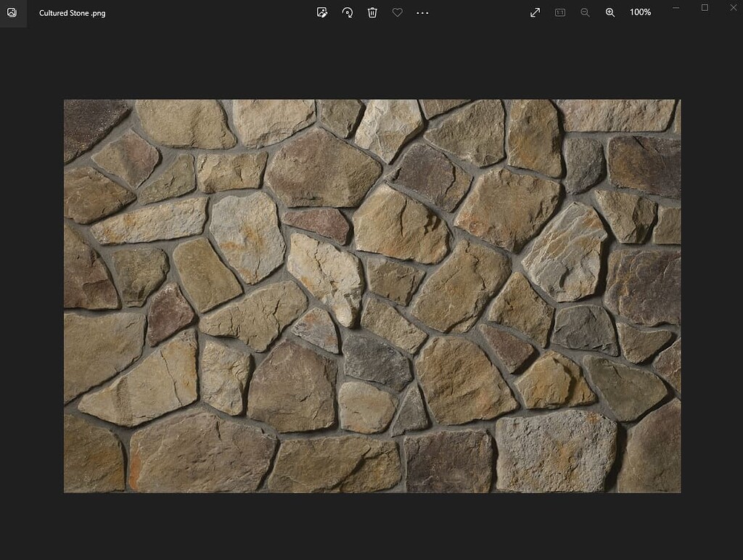Image resolution: width=743 pixels, height=560 pixels.
Task: Rotate photo clockwise from the toolbar
Action: (x=347, y=12)
